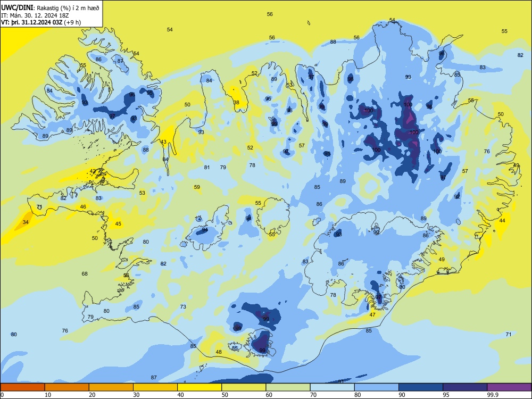Image resolution: width=532 pixels, height=399 pixels.
Task: Click the dark orange 0–10 legend swatch
Action: (22, 387)
